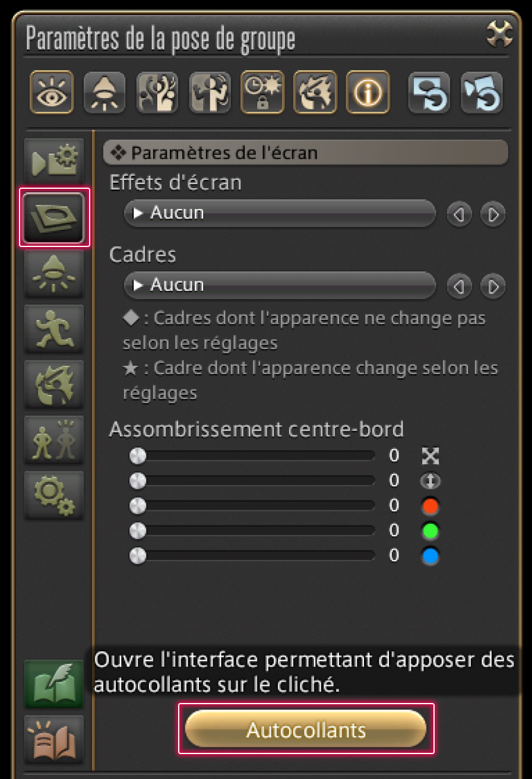This screenshot has height=779, width=532.
Task: Click the green book with quill icon
Action: [x=54, y=683]
